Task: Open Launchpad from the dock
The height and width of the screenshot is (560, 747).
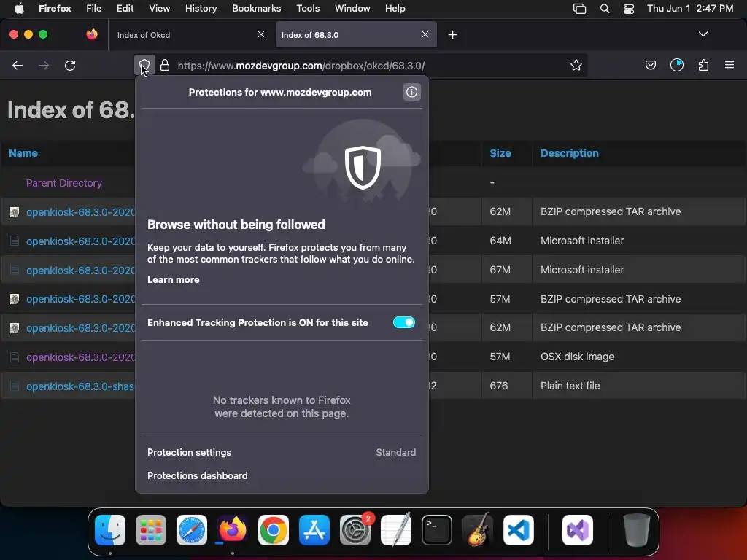Action: [x=151, y=530]
